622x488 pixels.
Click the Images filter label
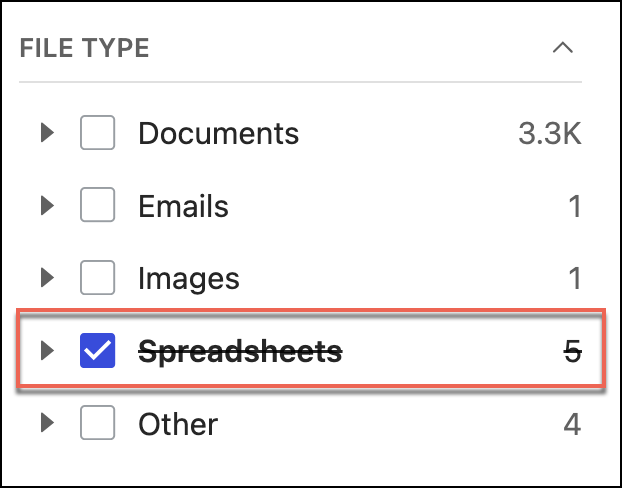point(188,278)
